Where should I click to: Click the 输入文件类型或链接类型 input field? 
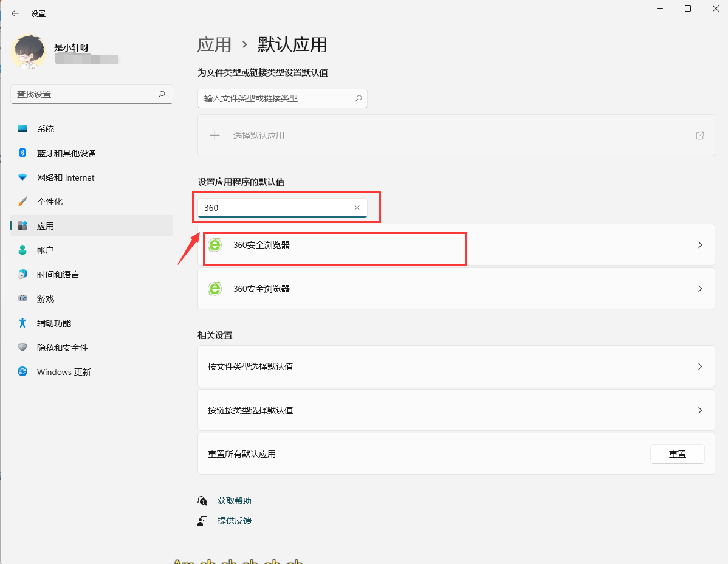coord(276,98)
